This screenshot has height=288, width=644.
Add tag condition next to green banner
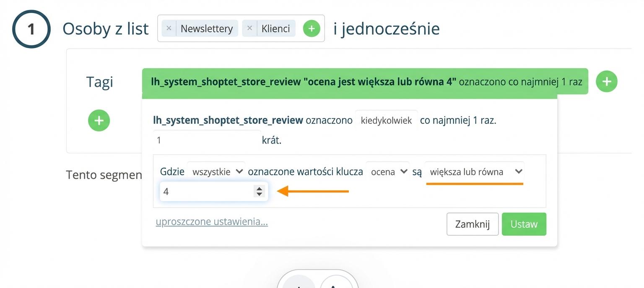(607, 82)
